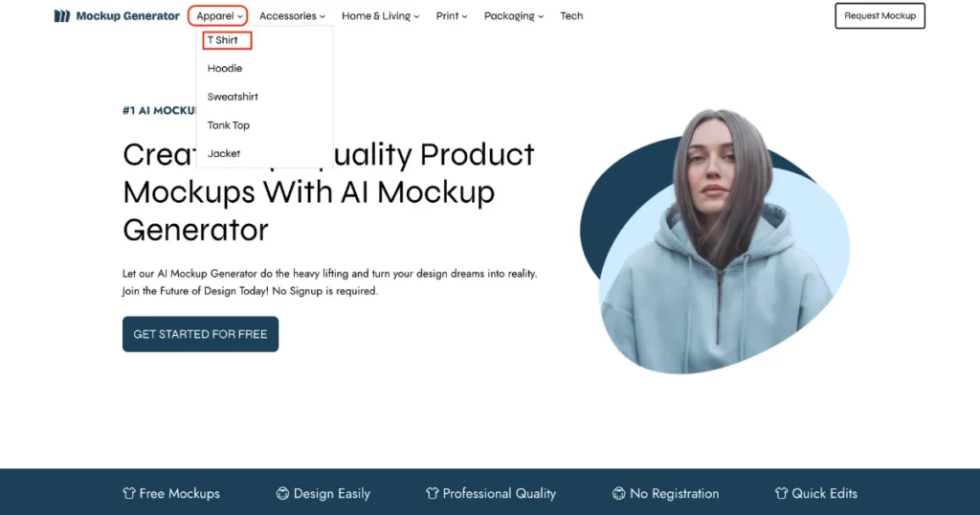This screenshot has height=515, width=980.
Task: Open the Packaging dropdown menu
Action: tap(514, 15)
